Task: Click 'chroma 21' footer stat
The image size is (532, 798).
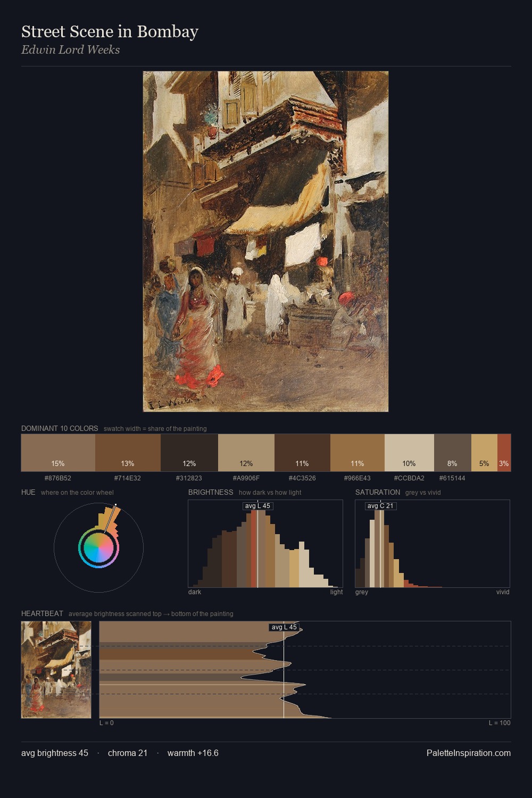Action: point(128,753)
